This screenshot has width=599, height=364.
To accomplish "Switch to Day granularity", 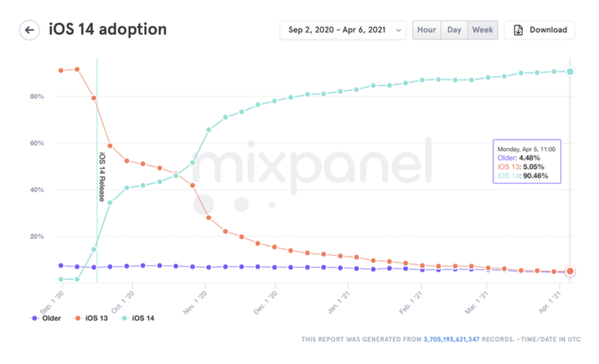I will 454,30.
